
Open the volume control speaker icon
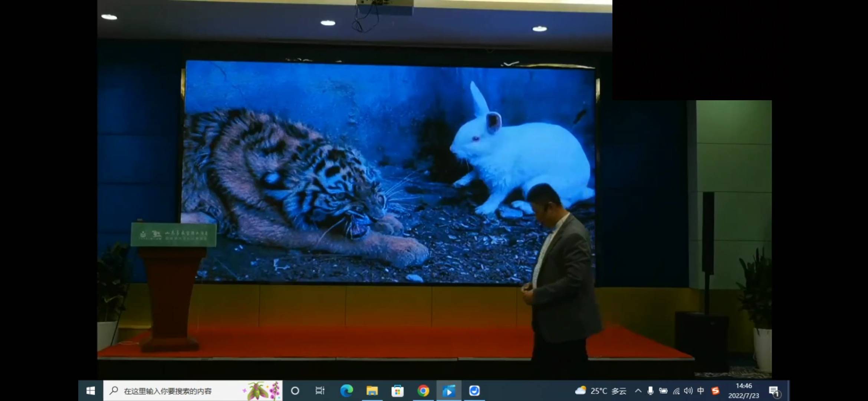pyautogui.click(x=688, y=391)
